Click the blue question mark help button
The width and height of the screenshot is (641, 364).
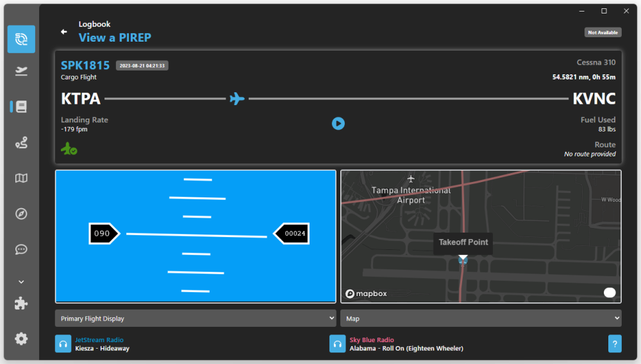click(615, 344)
